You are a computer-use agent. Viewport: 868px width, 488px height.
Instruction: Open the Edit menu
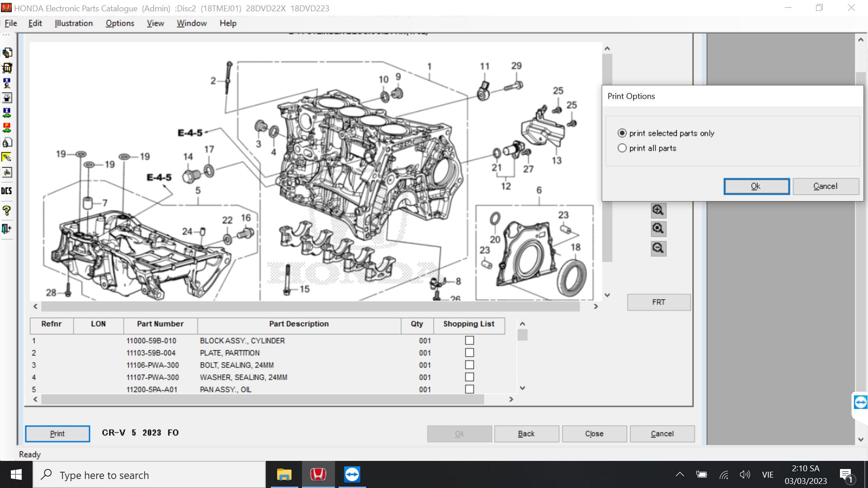tap(35, 23)
